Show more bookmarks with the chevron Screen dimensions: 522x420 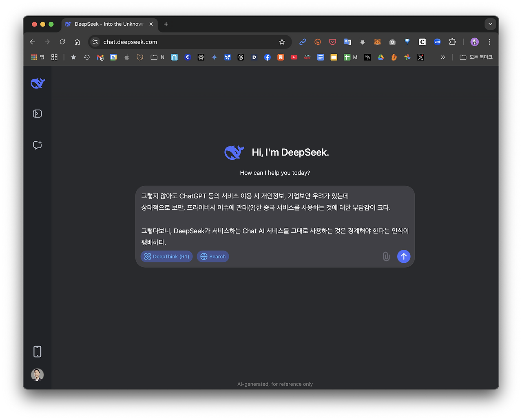pos(443,57)
